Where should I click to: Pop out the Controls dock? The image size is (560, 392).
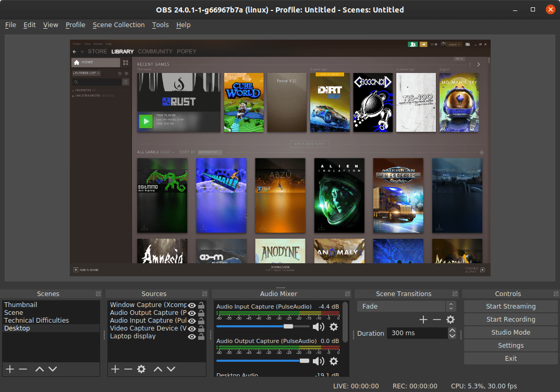point(556,294)
